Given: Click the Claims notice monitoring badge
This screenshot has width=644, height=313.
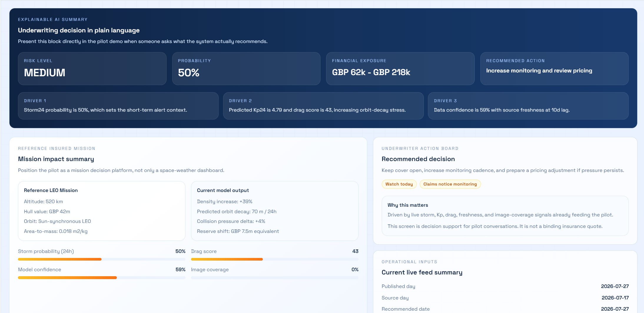Looking at the screenshot, I should 450,184.
